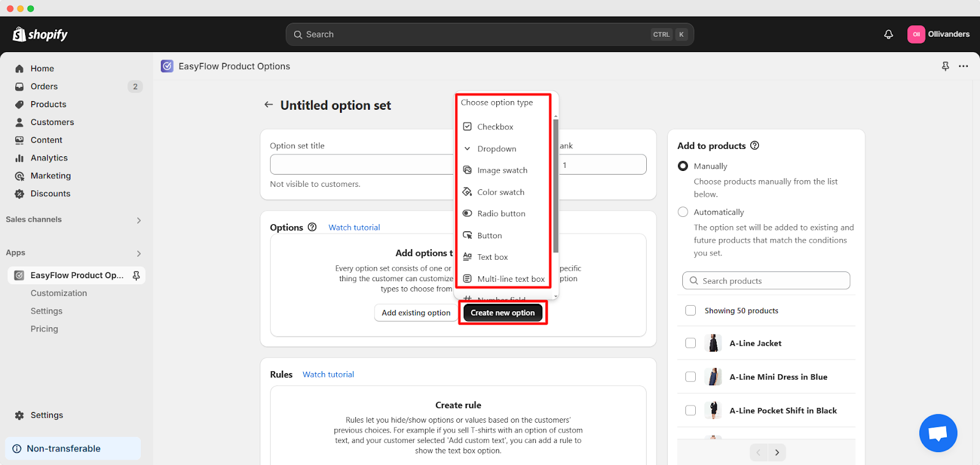Open Orders with 2 badge
Screen dimensions: 980x465
click(x=77, y=86)
